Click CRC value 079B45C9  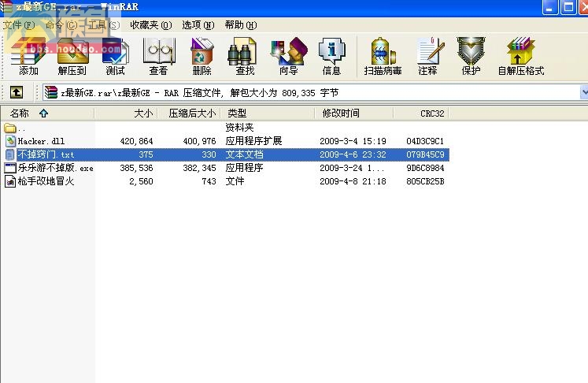coord(425,154)
